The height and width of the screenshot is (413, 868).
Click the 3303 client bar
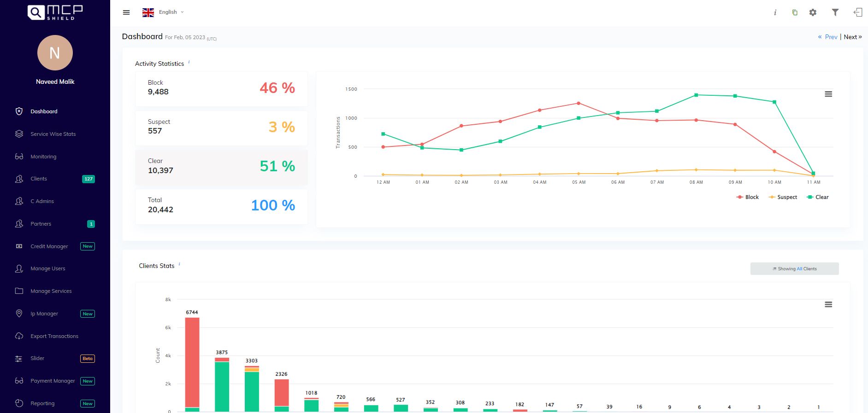click(252, 389)
